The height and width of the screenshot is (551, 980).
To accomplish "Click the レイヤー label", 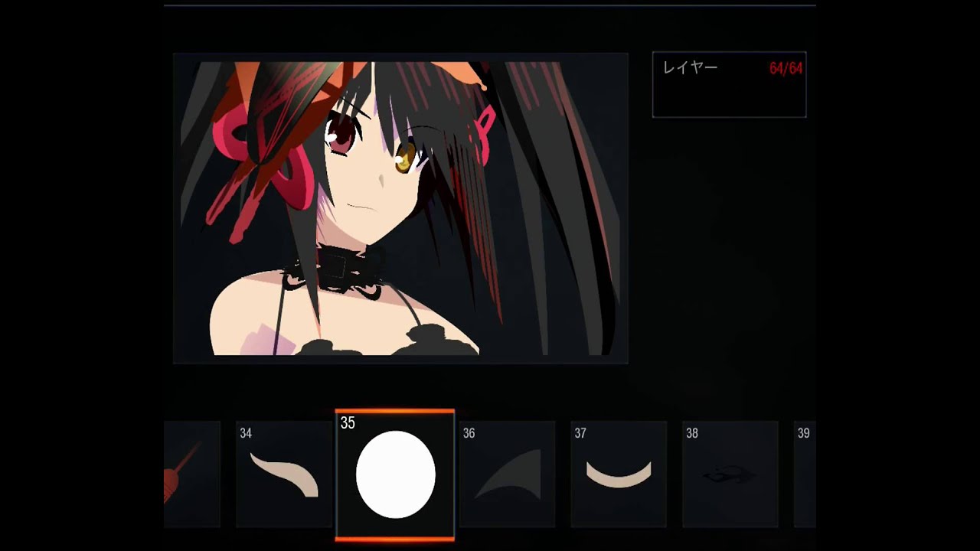I will click(x=690, y=67).
